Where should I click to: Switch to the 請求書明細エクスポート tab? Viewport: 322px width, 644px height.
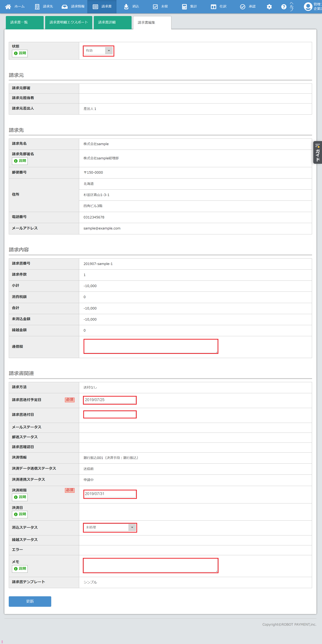(x=69, y=23)
